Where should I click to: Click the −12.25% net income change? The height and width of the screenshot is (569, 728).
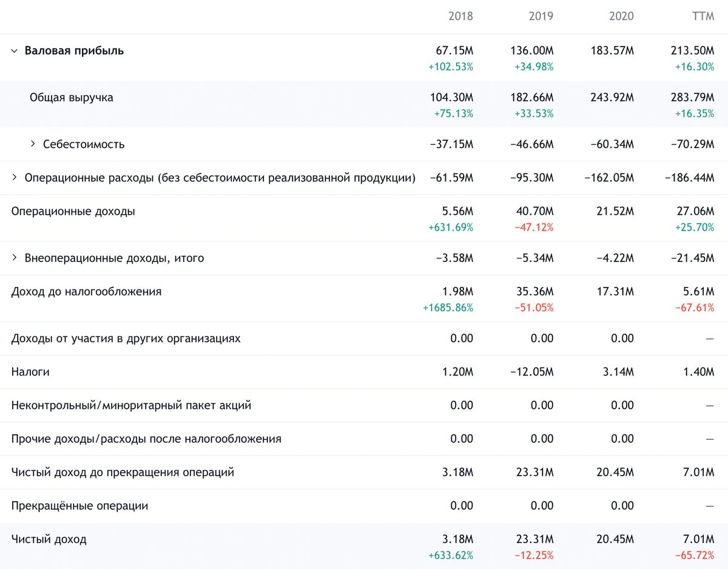(x=534, y=555)
